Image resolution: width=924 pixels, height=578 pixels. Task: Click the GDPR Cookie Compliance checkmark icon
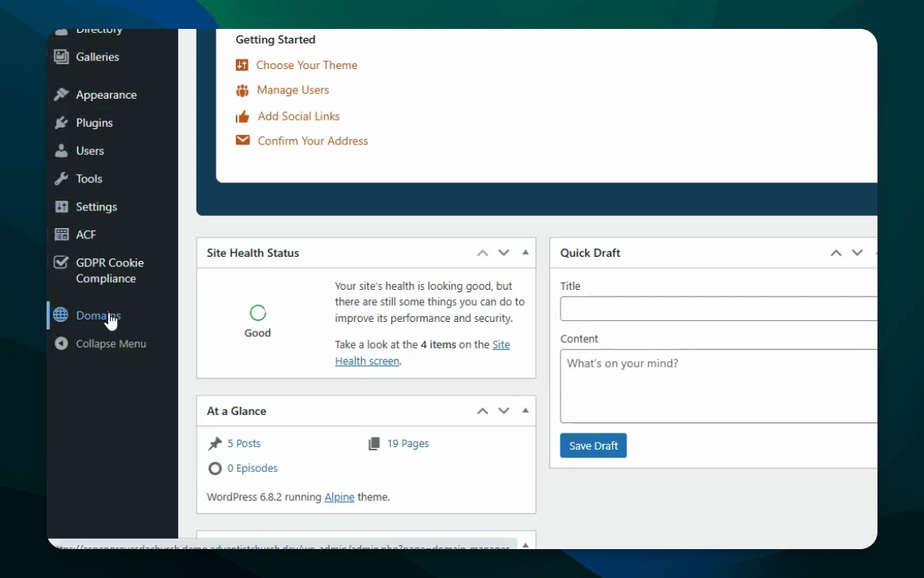61,262
